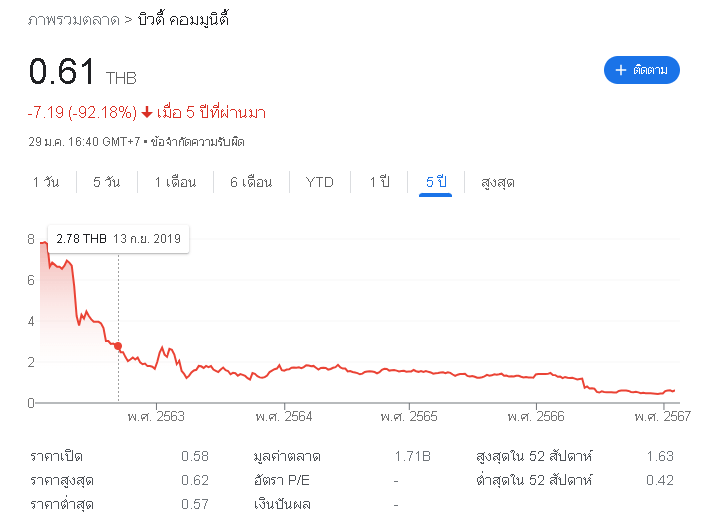This screenshot has width=716, height=523.
Task: Click the พ.ศ. 2565 axis label
Action: click(x=410, y=416)
